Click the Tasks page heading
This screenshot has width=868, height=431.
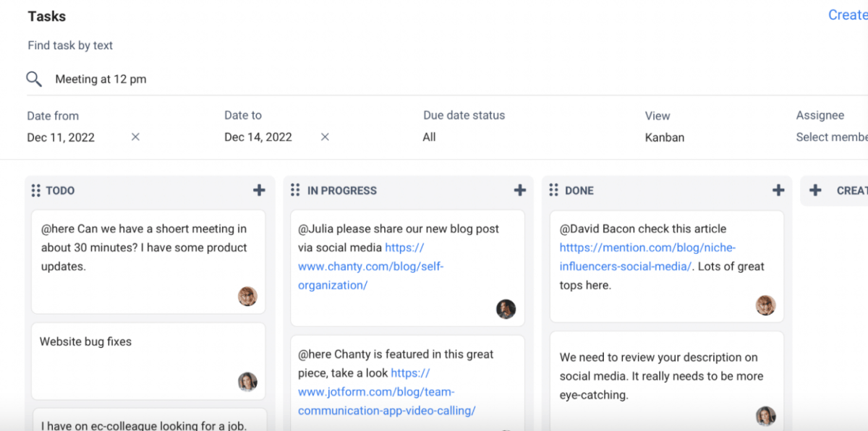click(x=47, y=16)
